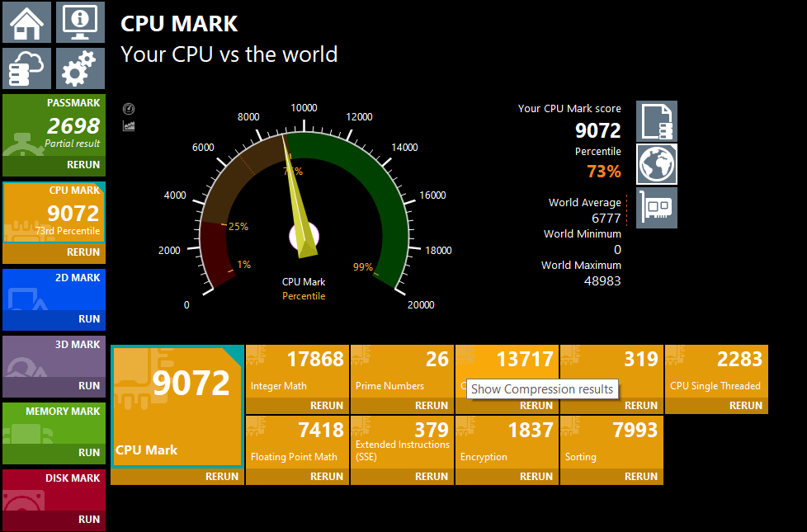Open settings with the gears icon
This screenshot has height=532, width=807.
80,68
